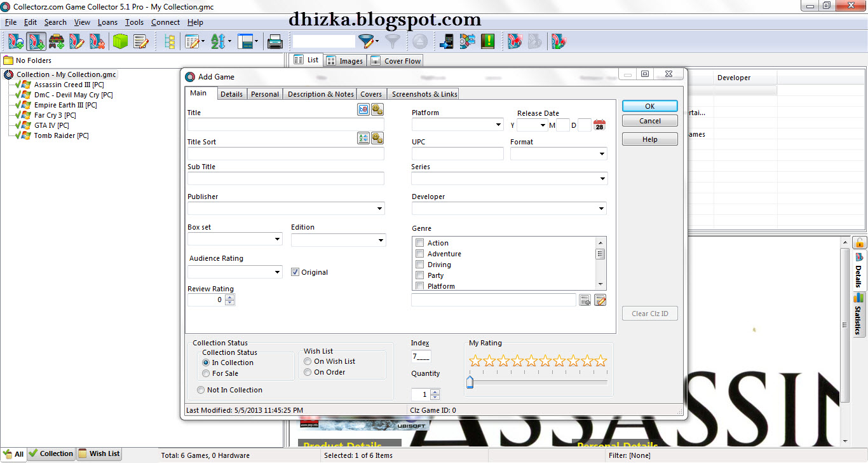
Task: Click the bB auto-capitalize icon beside Title
Action: (363, 109)
